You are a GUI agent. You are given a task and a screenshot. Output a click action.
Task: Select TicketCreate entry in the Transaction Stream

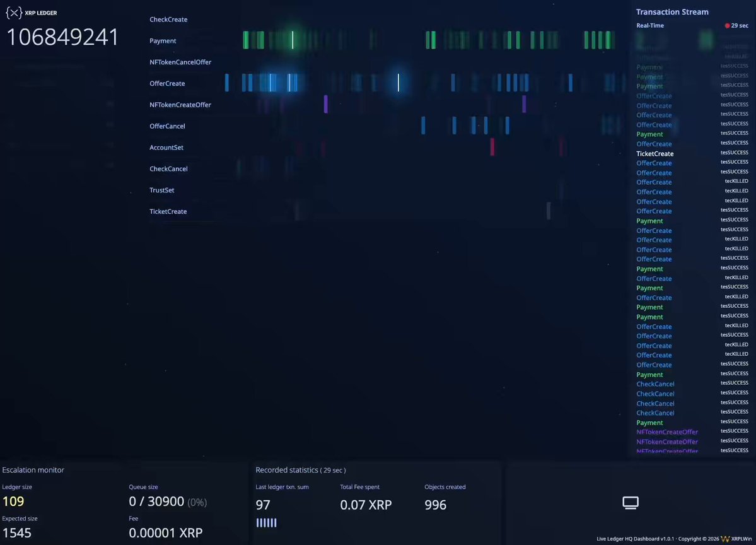point(654,153)
